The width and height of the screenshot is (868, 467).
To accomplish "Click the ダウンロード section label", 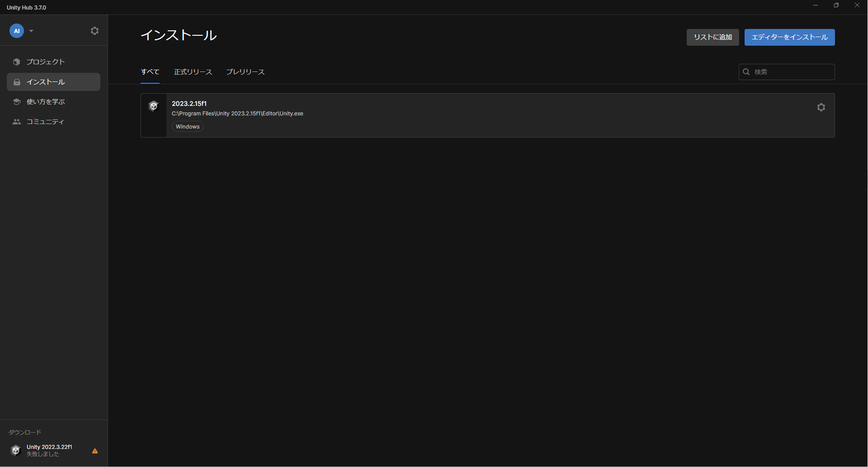I will coord(25,432).
